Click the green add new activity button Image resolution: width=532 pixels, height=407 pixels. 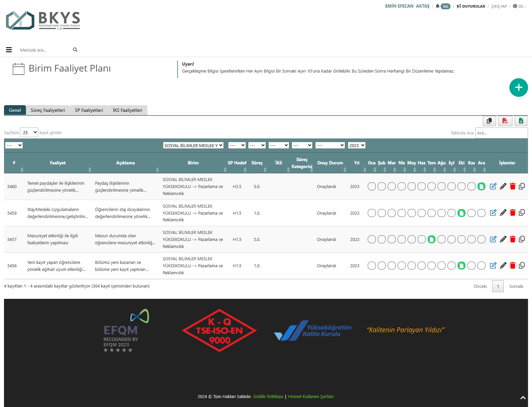pos(518,88)
